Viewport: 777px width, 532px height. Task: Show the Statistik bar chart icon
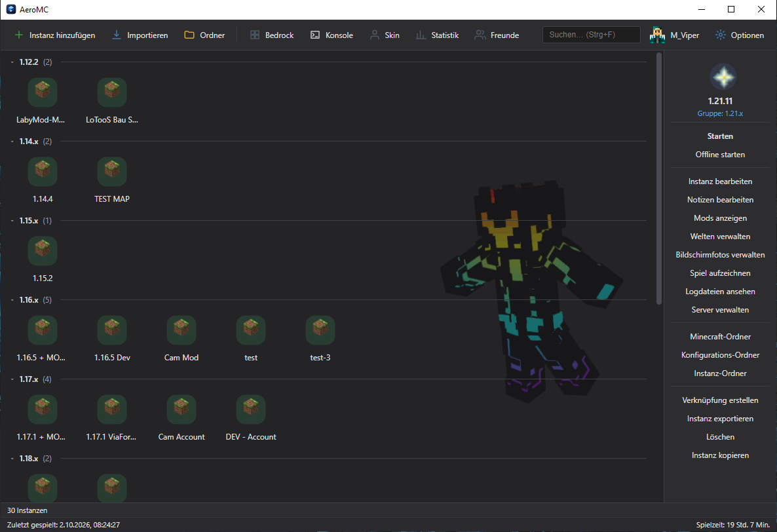pos(421,35)
